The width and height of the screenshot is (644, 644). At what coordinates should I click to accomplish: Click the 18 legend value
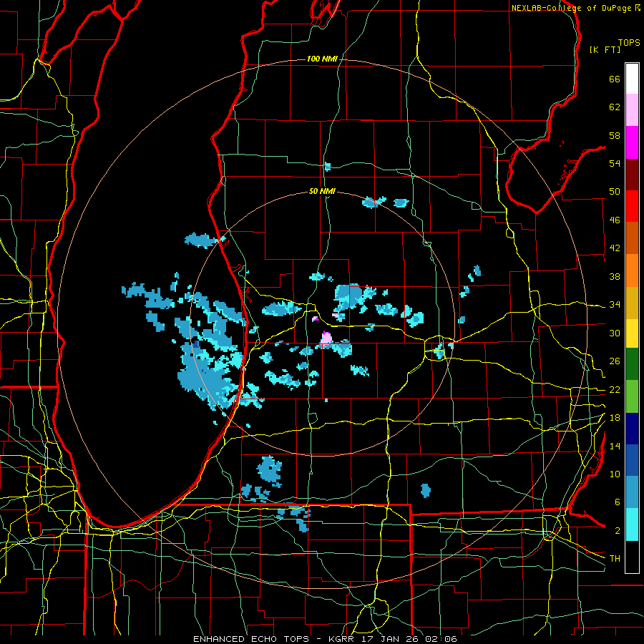[x=615, y=418]
